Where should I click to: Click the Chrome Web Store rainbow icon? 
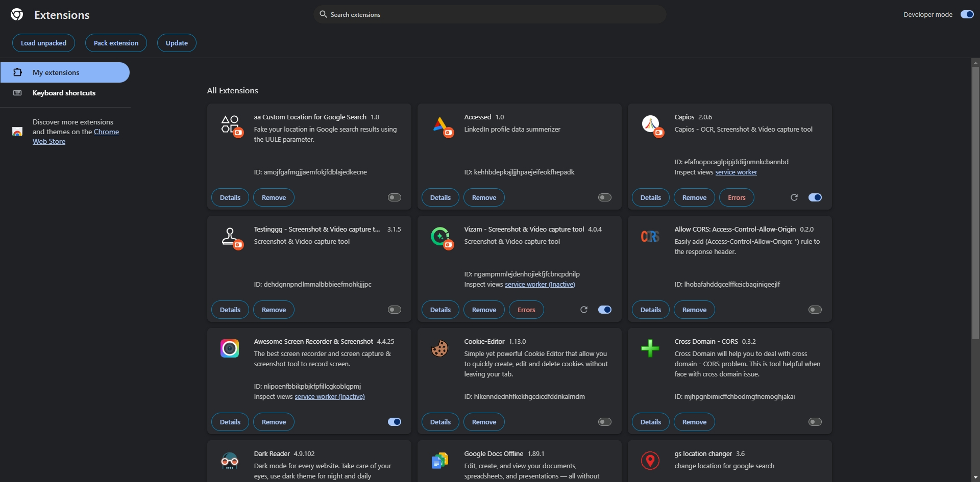point(17,132)
